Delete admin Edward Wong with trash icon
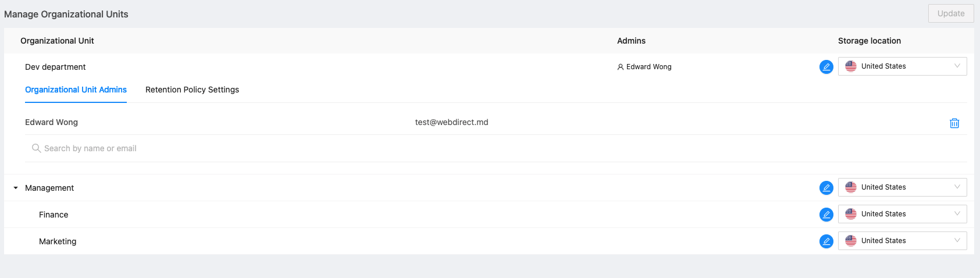 [x=954, y=123]
